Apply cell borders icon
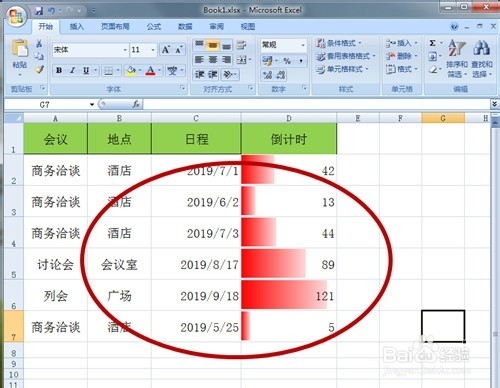500x388 pixels. point(109,71)
